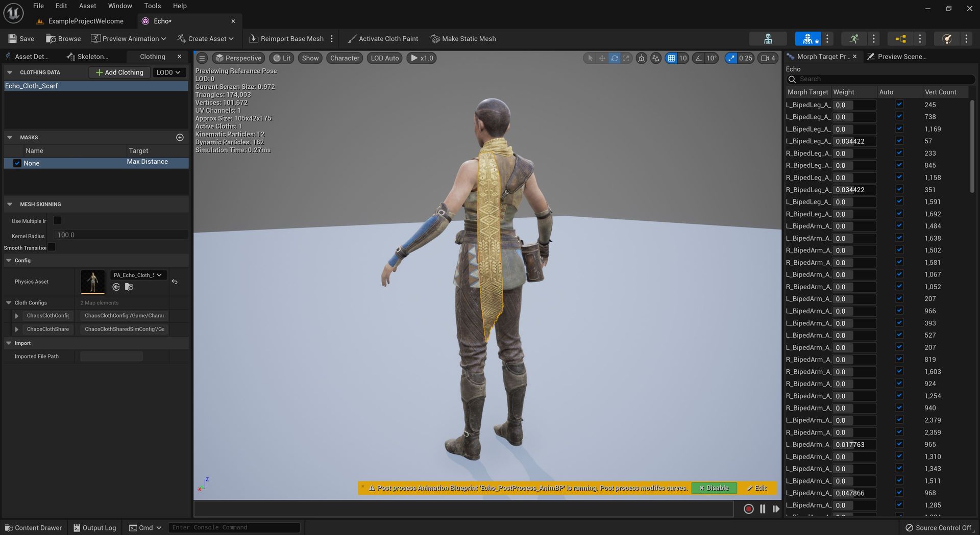This screenshot has width=980, height=535.
Task: Pause the preview playback
Action: tap(762, 508)
